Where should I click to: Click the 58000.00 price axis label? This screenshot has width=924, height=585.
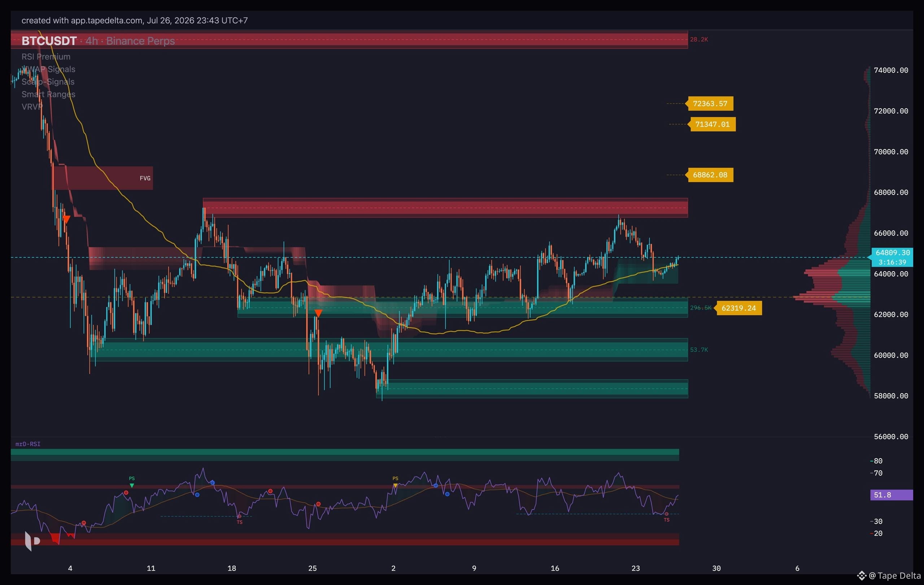click(x=891, y=396)
